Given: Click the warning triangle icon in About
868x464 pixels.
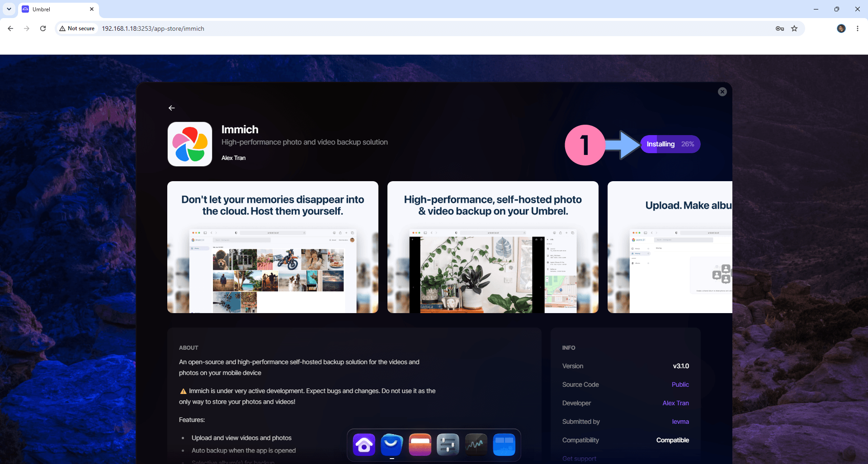Looking at the screenshot, I should 183,391.
